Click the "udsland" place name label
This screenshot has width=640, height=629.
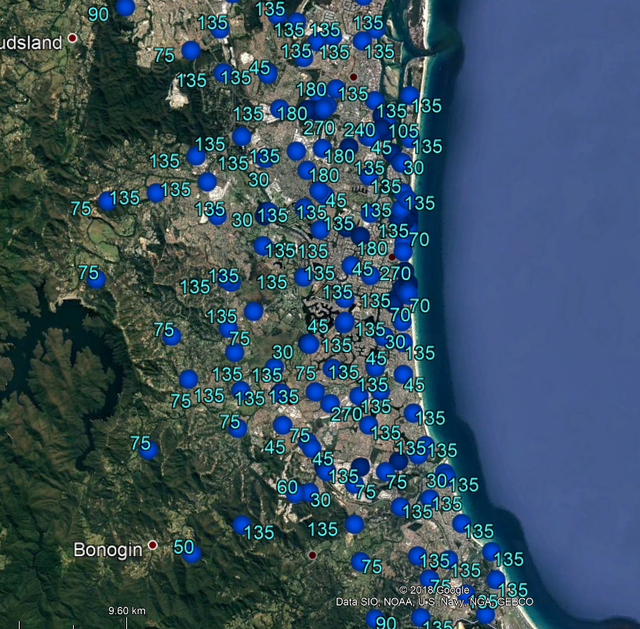click(31, 43)
